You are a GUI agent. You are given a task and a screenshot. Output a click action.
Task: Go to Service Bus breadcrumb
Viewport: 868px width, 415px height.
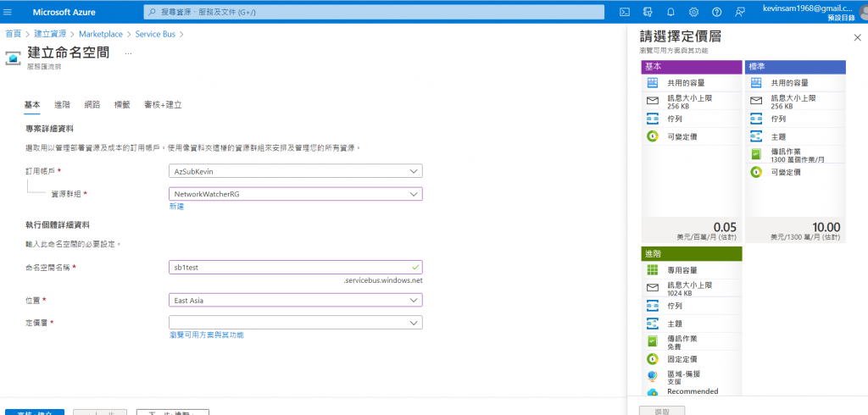(155, 34)
